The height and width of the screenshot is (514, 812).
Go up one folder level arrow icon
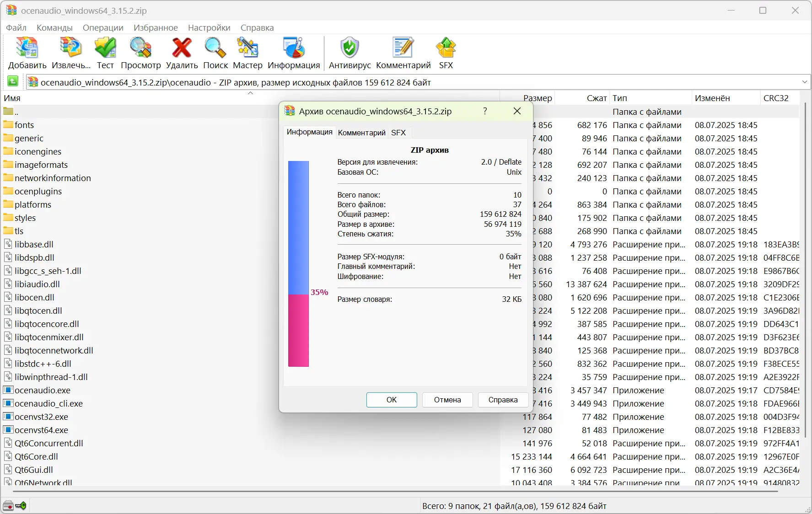tap(13, 82)
